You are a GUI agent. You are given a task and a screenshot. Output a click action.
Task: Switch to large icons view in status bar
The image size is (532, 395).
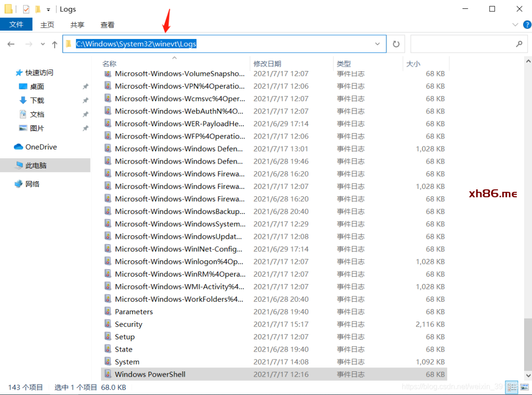coord(525,387)
